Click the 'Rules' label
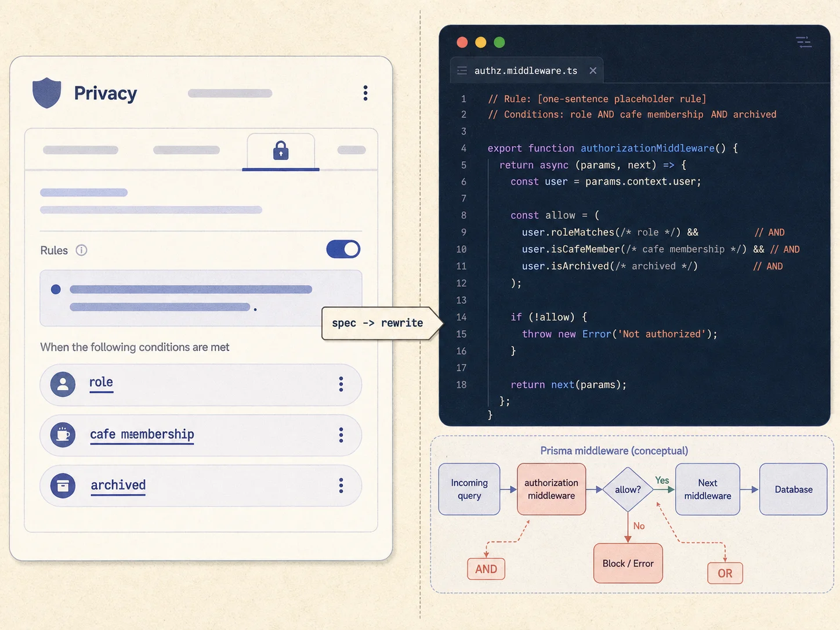 [x=54, y=250]
